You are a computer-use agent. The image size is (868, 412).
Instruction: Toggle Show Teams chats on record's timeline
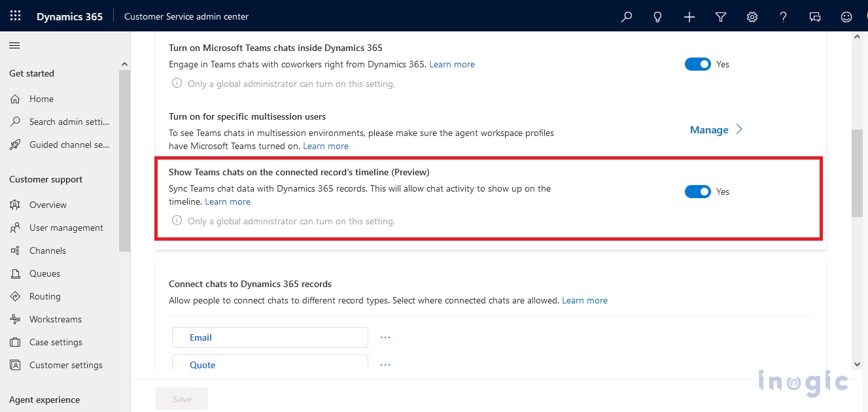pyautogui.click(x=697, y=192)
